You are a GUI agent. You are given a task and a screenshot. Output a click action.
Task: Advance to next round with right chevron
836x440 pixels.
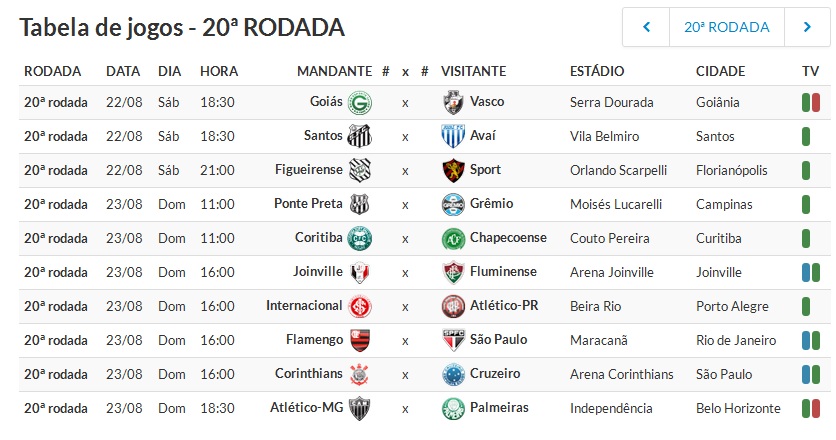tap(807, 27)
